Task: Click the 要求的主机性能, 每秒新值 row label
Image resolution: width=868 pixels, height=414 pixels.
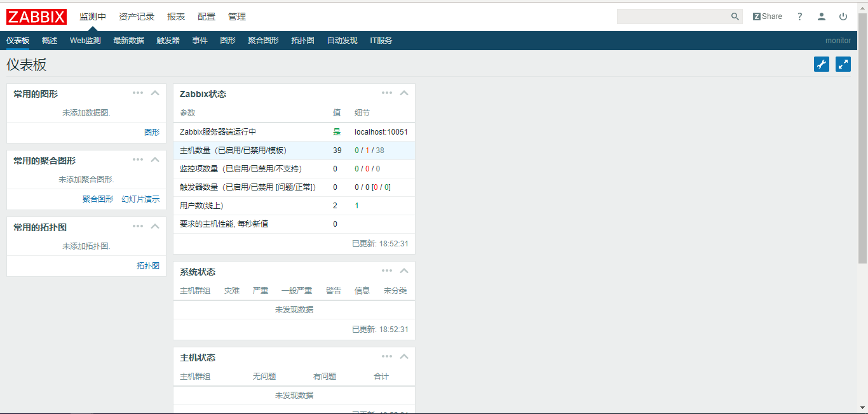Action: point(224,224)
